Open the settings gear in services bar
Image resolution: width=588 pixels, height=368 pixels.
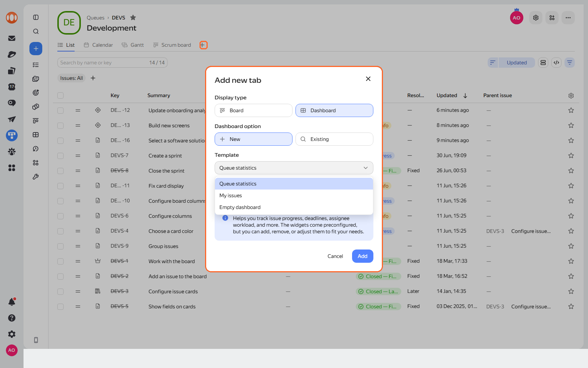point(12,334)
